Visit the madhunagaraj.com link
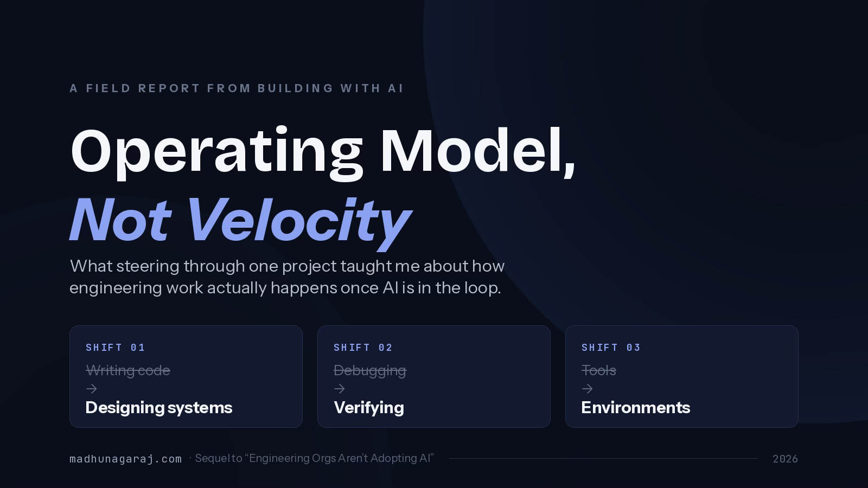 point(126,459)
